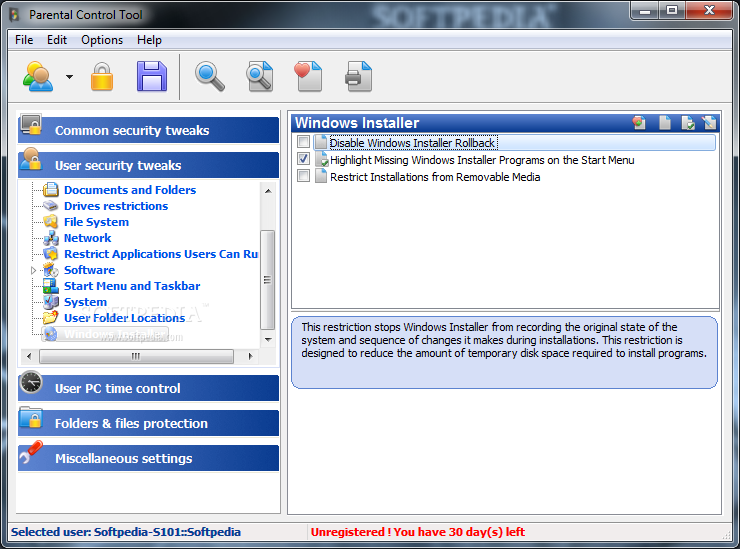Click the restriction description text box

coord(505,353)
